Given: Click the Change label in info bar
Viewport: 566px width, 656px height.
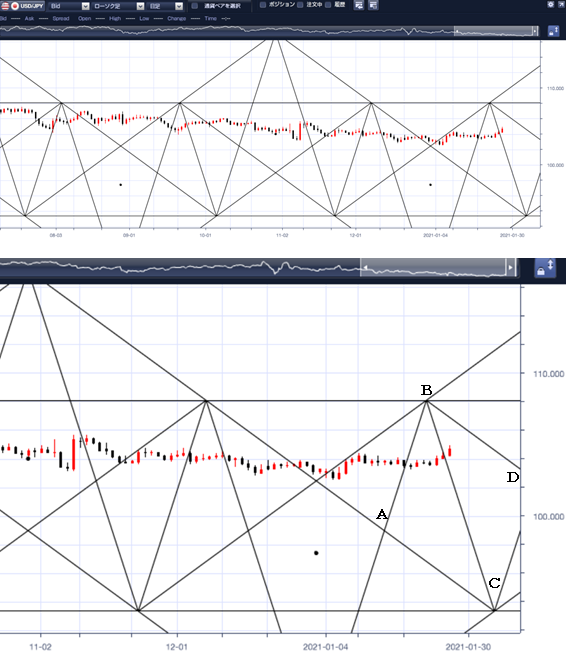Looking at the screenshot, I should 177,19.
